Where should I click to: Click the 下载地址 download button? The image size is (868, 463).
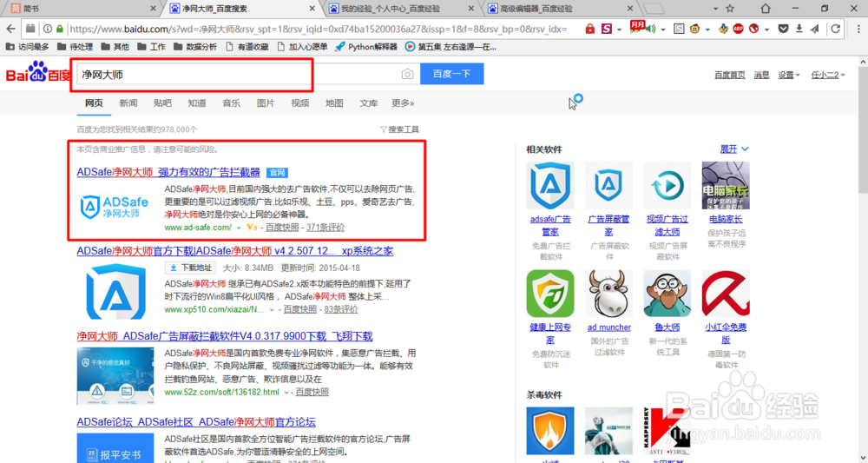click(x=190, y=268)
